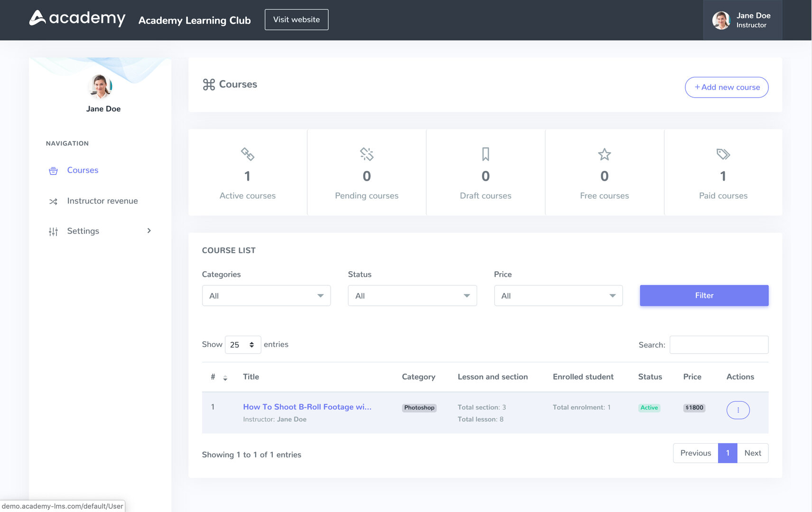Open the Categories dropdown
The width and height of the screenshot is (812, 512).
tap(266, 295)
